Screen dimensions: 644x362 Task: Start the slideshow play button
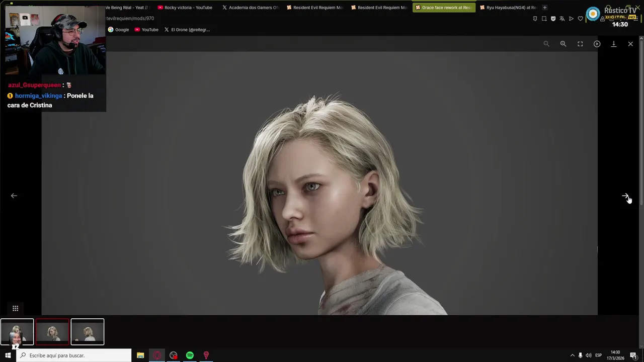coord(597,44)
